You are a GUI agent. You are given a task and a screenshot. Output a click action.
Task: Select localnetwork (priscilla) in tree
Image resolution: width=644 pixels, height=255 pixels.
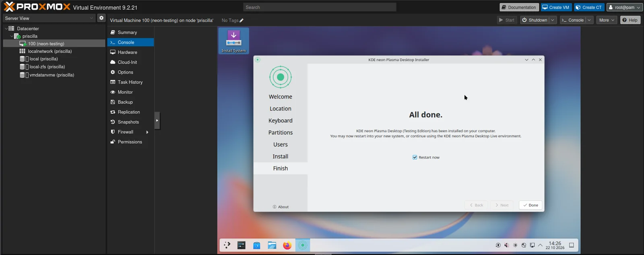(x=54, y=52)
